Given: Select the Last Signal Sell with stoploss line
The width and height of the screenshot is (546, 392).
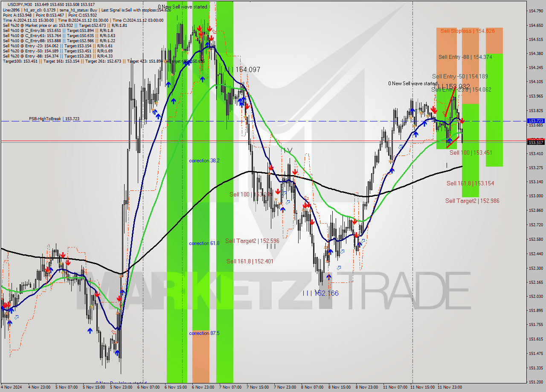Looking at the screenshot, I should 136,10.
